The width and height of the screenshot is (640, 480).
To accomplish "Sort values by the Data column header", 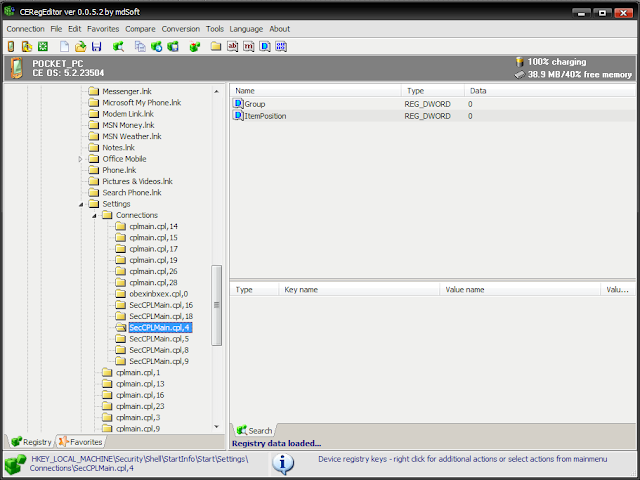I will (x=550, y=91).
